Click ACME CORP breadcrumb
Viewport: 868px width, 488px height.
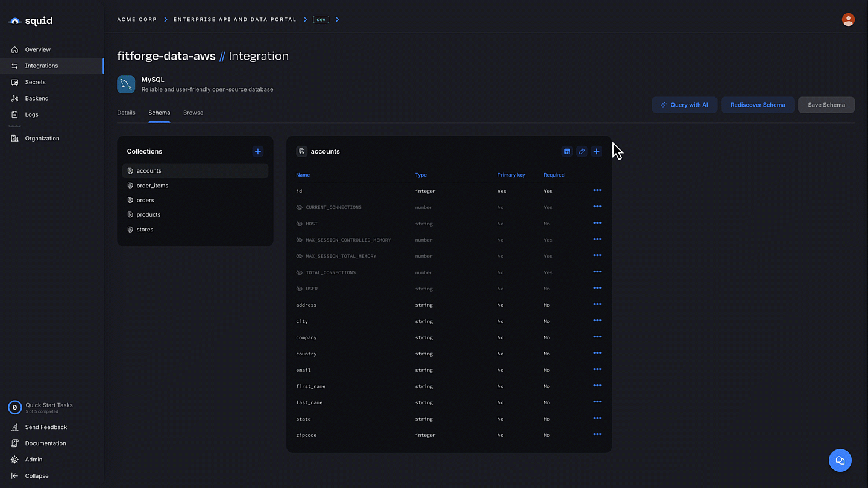pos(137,19)
